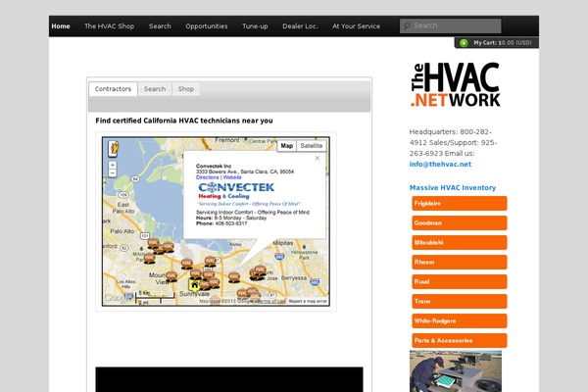Click Report a map error link
The image size is (588, 392).
click(308, 301)
